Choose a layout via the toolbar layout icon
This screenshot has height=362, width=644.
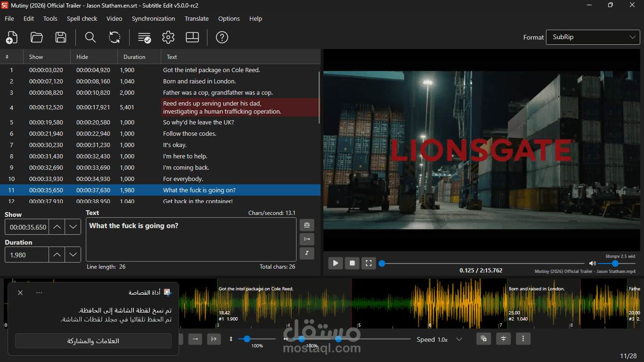click(192, 37)
